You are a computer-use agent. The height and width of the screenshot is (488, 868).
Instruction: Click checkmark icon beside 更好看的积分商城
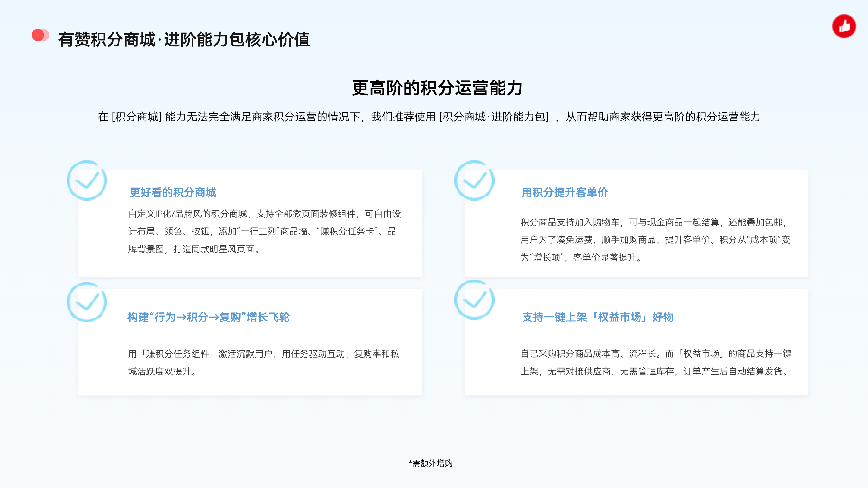(87, 181)
